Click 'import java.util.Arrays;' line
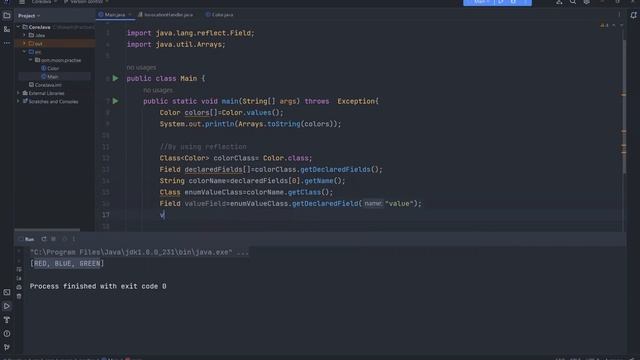This screenshot has width=640, height=360. (x=176, y=44)
